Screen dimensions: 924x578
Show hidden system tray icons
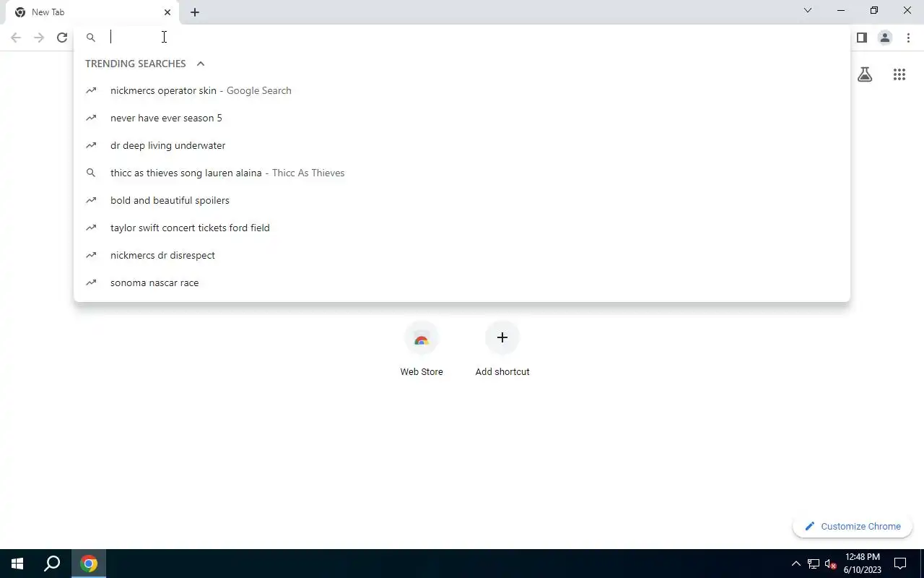(796, 564)
